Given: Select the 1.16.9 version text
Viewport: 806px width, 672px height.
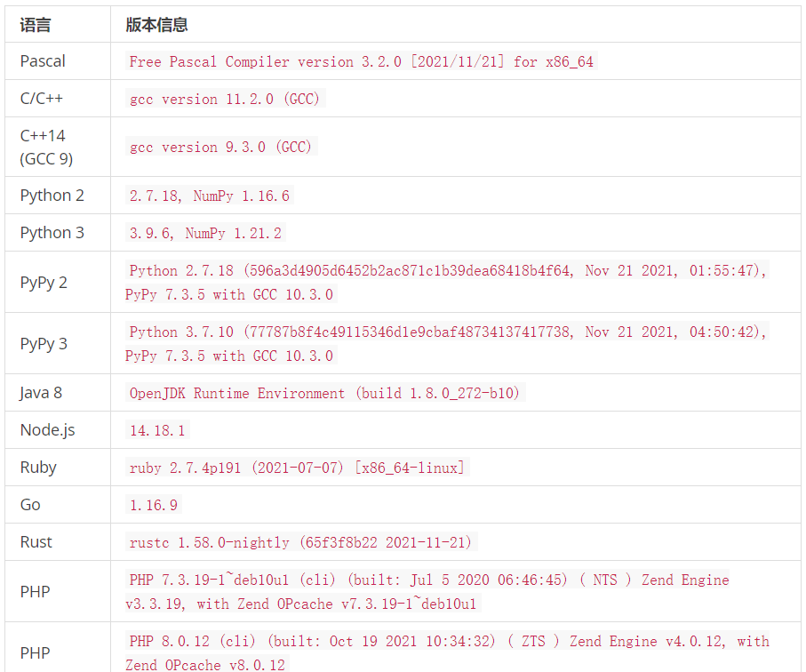Looking at the screenshot, I should [x=153, y=505].
